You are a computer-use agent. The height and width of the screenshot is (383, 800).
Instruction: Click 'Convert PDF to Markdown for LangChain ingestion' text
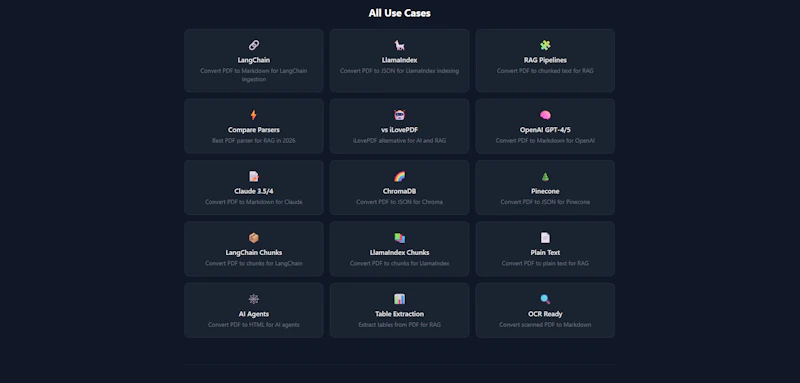pyautogui.click(x=254, y=75)
